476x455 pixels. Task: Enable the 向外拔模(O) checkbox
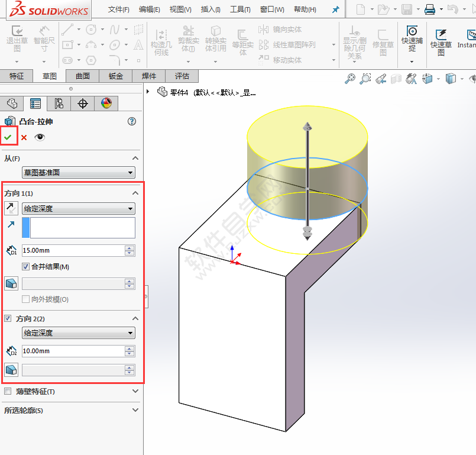(x=26, y=299)
